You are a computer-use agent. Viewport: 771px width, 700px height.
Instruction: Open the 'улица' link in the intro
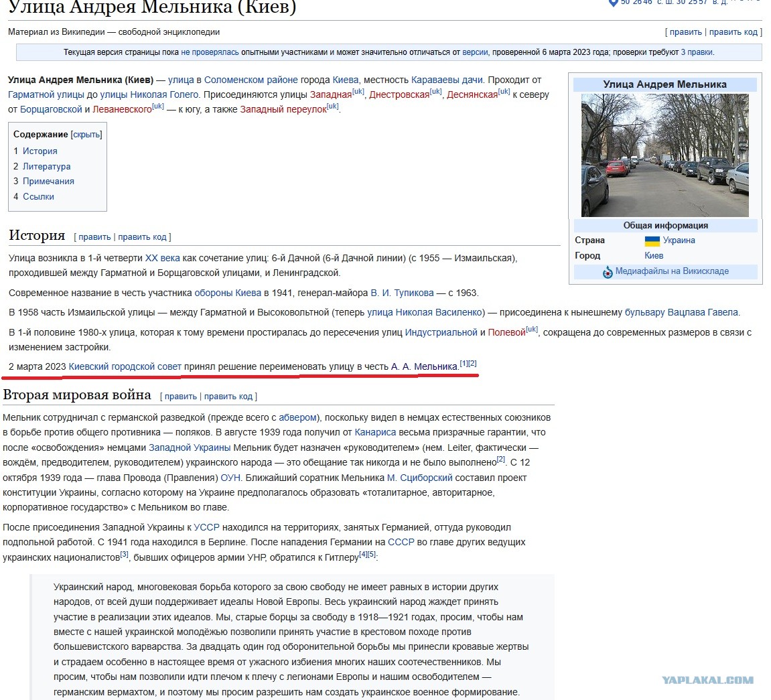coord(181,80)
